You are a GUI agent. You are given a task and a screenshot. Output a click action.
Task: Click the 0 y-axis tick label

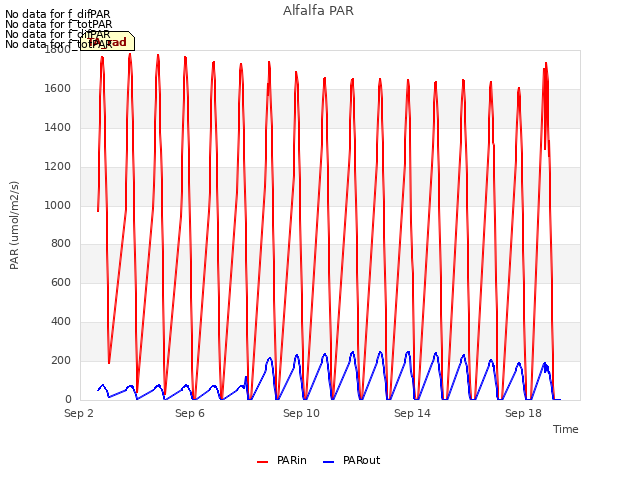[68, 399]
